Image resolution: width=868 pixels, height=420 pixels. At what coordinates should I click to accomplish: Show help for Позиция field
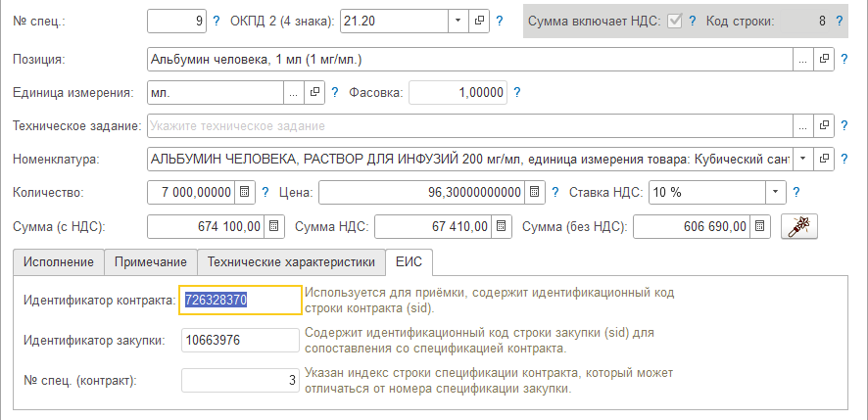[x=844, y=60]
